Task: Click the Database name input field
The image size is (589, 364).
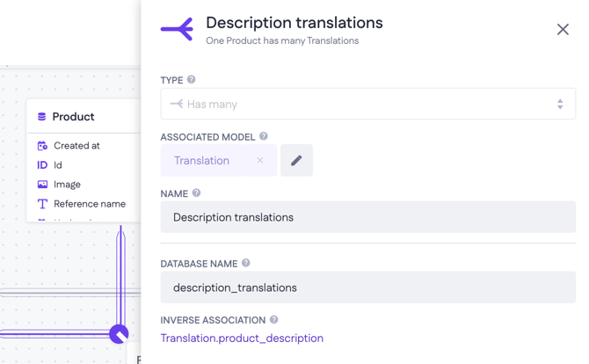Action: (x=367, y=288)
